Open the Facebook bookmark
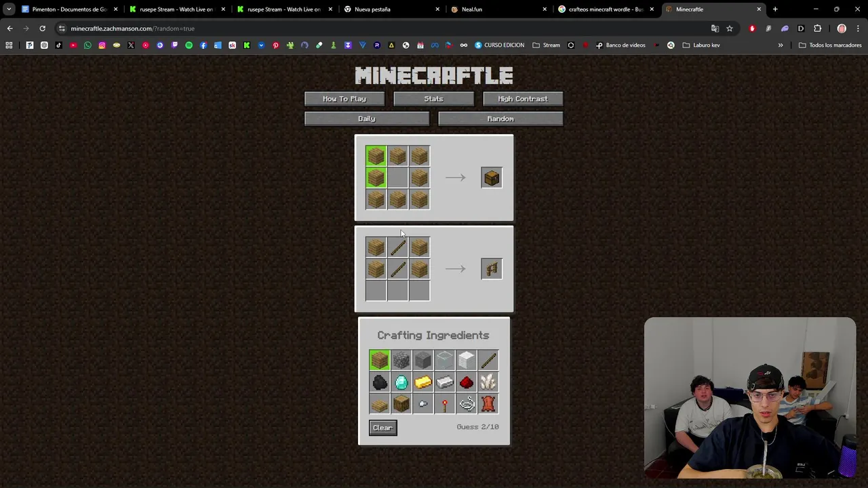The width and height of the screenshot is (868, 488). [203, 45]
